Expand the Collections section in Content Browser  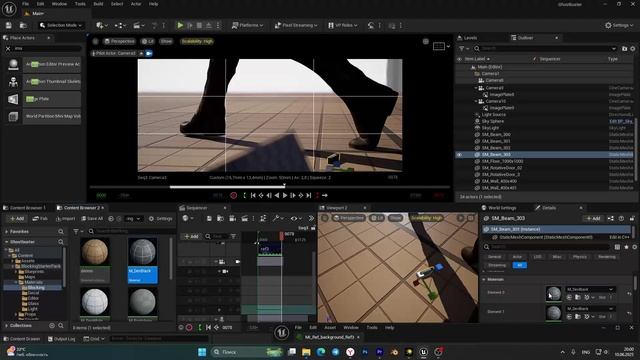[7, 326]
